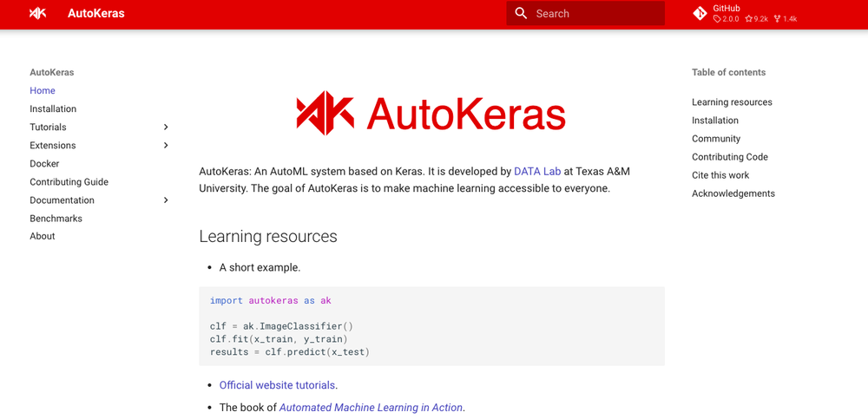Viewport: 868px width, 419px height.
Task: Click the AutoKeras sidebar section title
Action: (x=52, y=73)
